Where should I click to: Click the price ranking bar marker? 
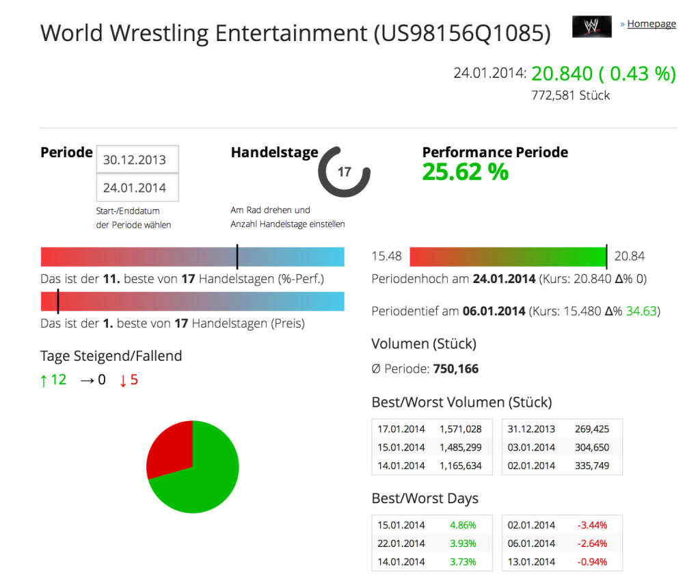tap(58, 302)
